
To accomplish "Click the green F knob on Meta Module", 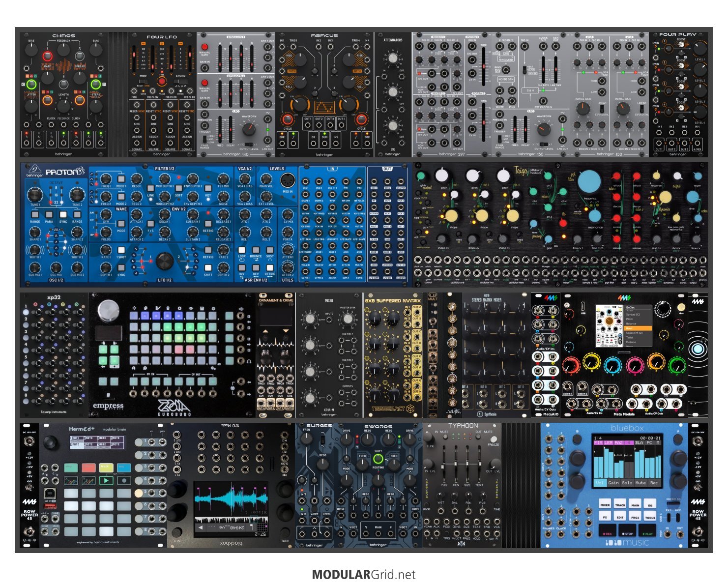I will click(x=677, y=365).
